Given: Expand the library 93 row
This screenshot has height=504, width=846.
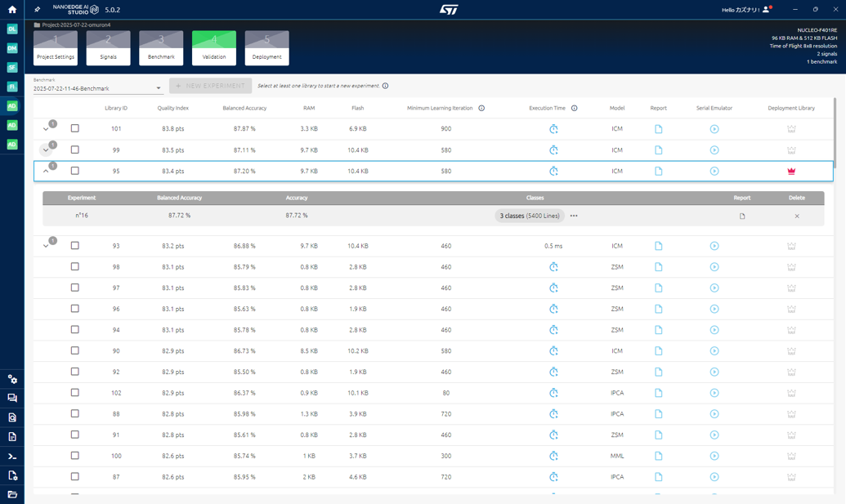Looking at the screenshot, I should click(46, 246).
